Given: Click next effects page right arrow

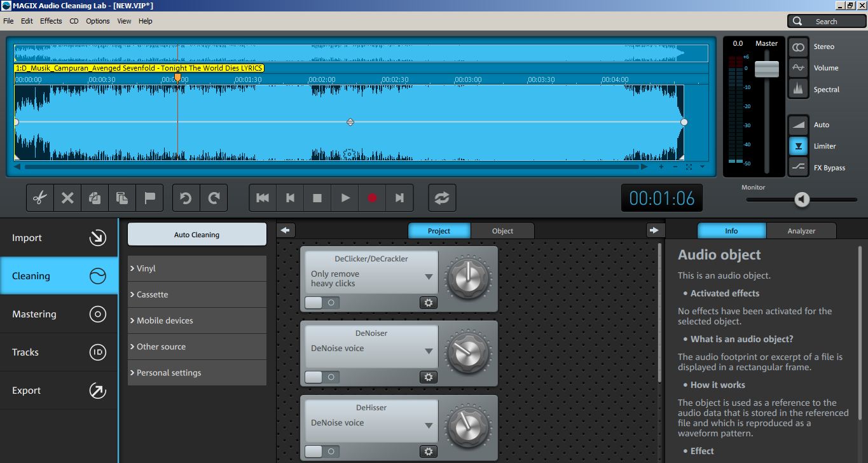Looking at the screenshot, I should 654,230.
